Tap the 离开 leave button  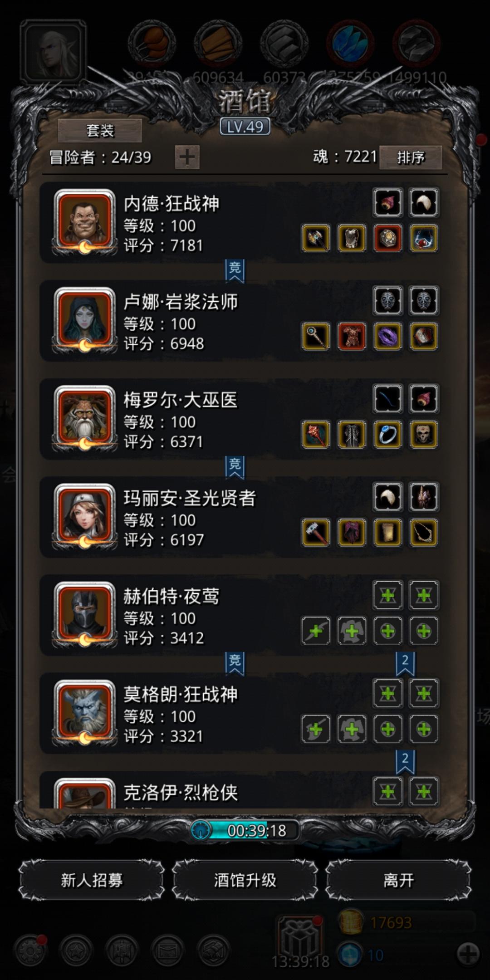tap(398, 880)
